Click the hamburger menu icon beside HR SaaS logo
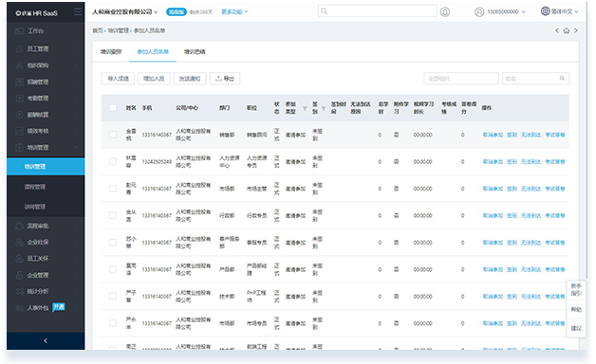 pyautogui.click(x=78, y=12)
